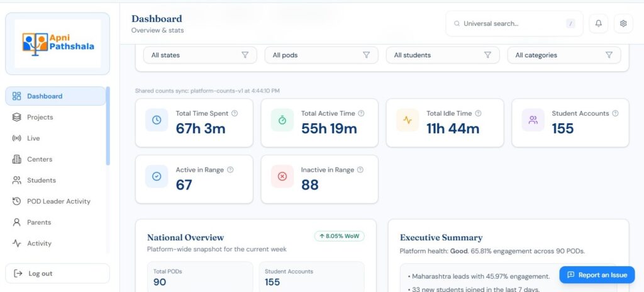Click the Parents person icon in sidebar
Screen dimensions: 644x292
(x=16, y=222)
